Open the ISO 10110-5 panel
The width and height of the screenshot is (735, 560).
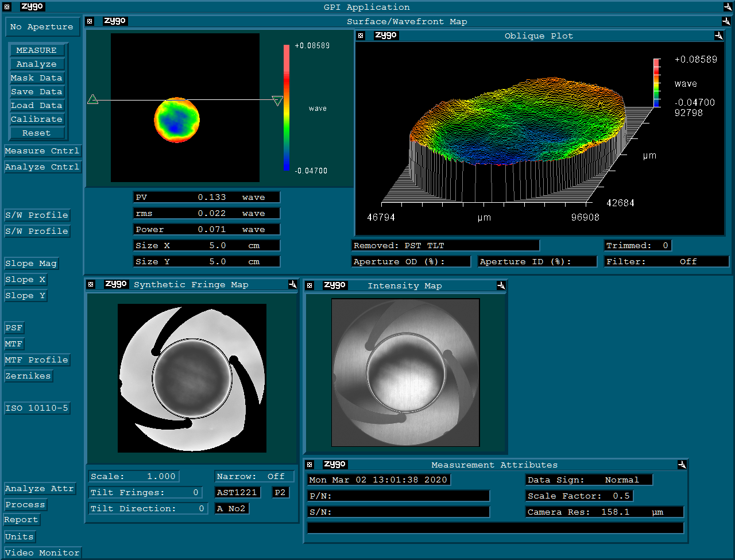[37, 408]
